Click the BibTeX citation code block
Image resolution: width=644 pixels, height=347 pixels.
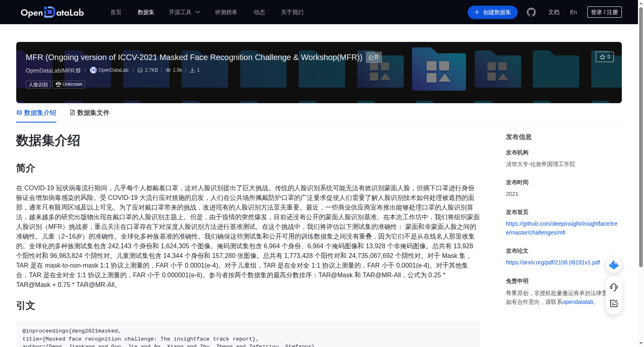(x=248, y=334)
